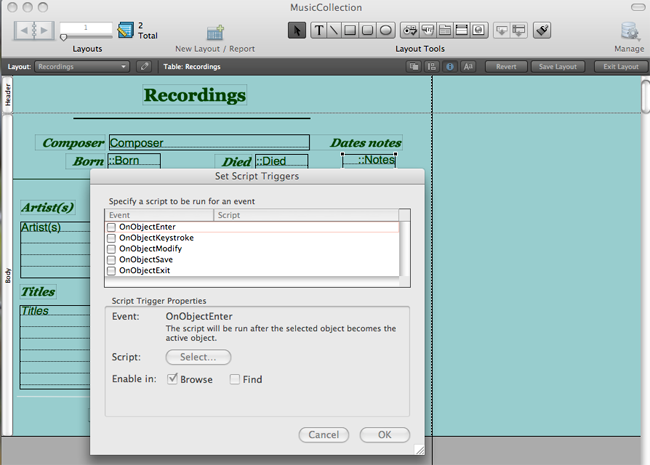This screenshot has height=465, width=650.
Task: Select the Format Painter tool
Action: pyautogui.click(x=542, y=31)
